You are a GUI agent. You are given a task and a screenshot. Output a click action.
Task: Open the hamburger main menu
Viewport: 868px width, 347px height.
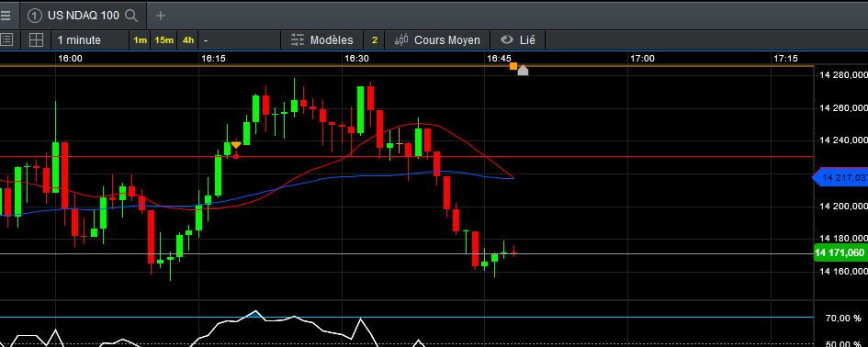[5, 16]
